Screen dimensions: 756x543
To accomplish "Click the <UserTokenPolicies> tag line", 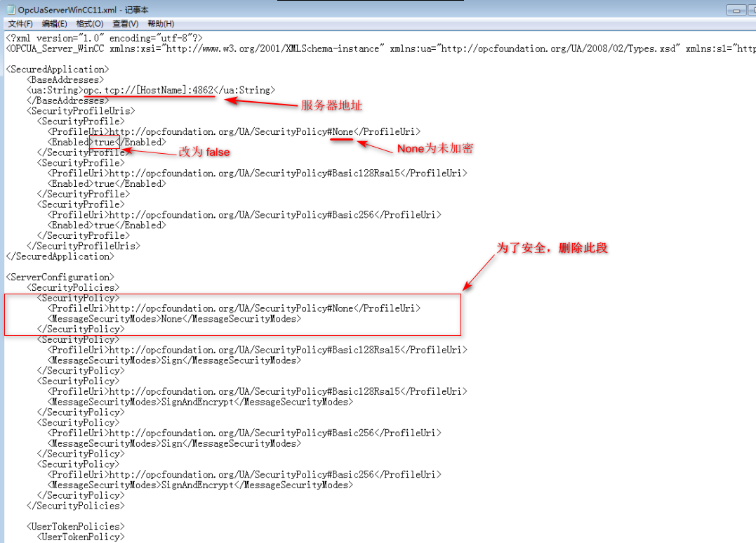I will click(x=76, y=527).
